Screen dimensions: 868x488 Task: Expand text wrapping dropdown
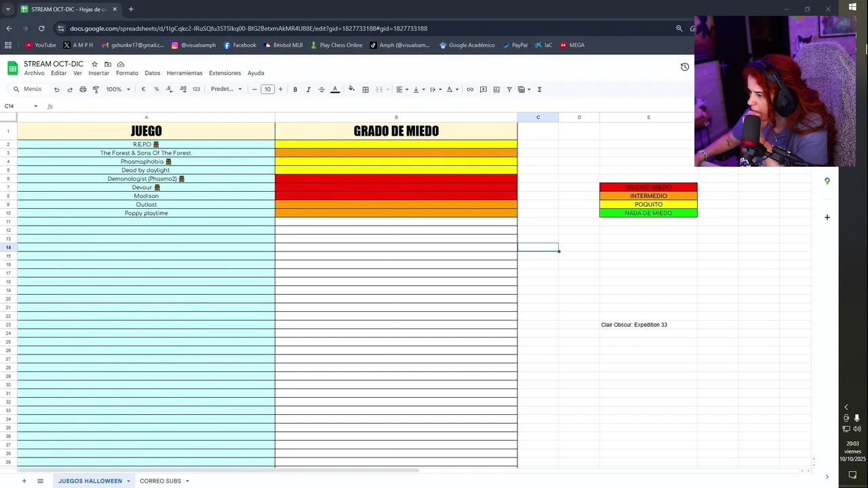click(x=441, y=89)
